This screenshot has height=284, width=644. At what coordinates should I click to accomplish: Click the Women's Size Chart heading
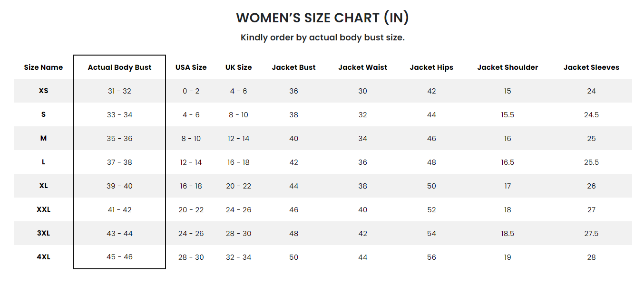pos(322,18)
